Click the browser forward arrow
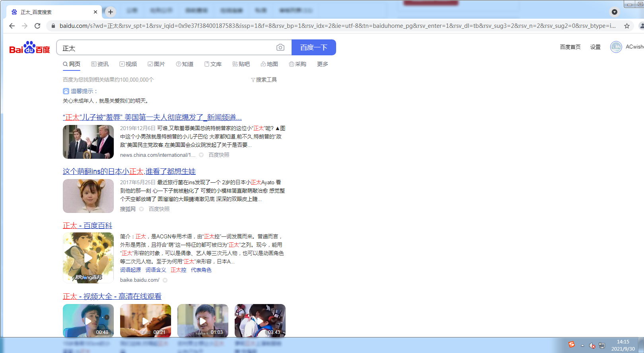The image size is (644, 353). [x=25, y=26]
